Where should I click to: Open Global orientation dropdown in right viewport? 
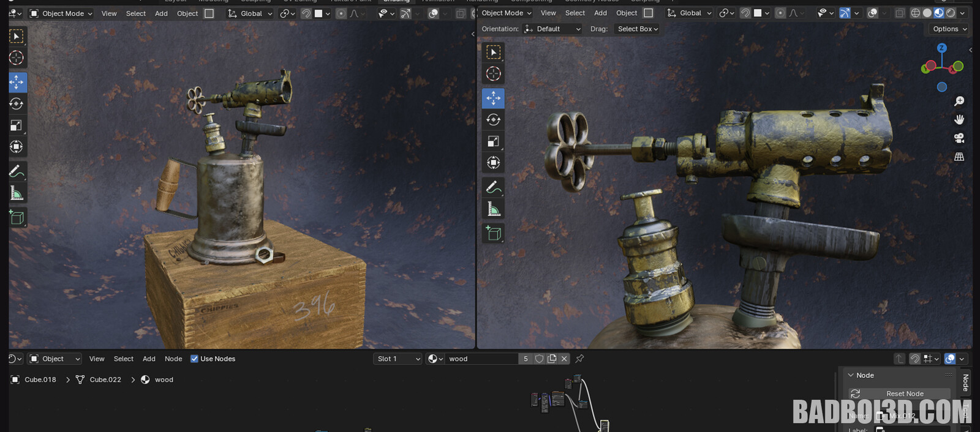coord(690,13)
